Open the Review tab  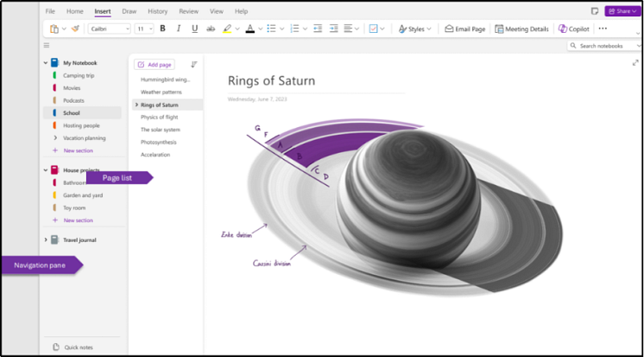(188, 11)
